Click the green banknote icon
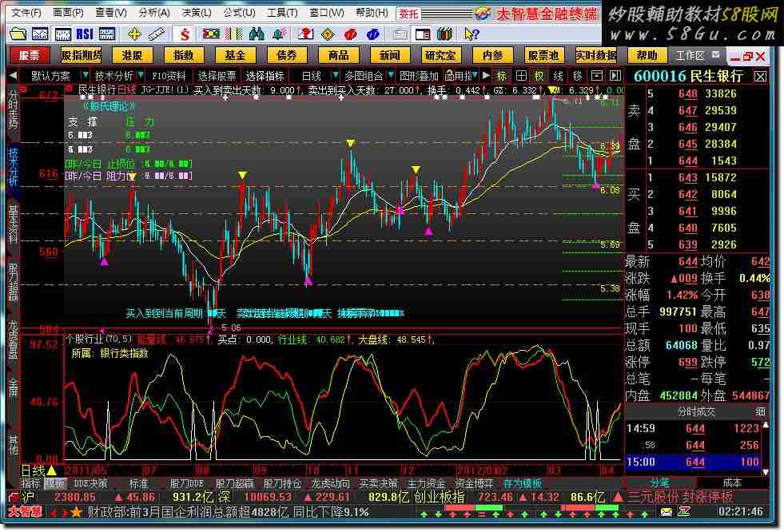 pyautogui.click(x=210, y=34)
